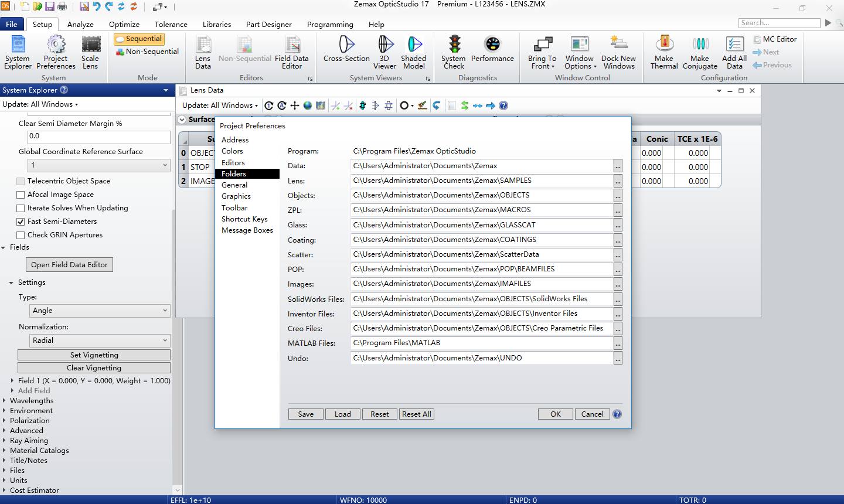Click Add All Data icon
The width and height of the screenshot is (844, 504).
coord(734,52)
